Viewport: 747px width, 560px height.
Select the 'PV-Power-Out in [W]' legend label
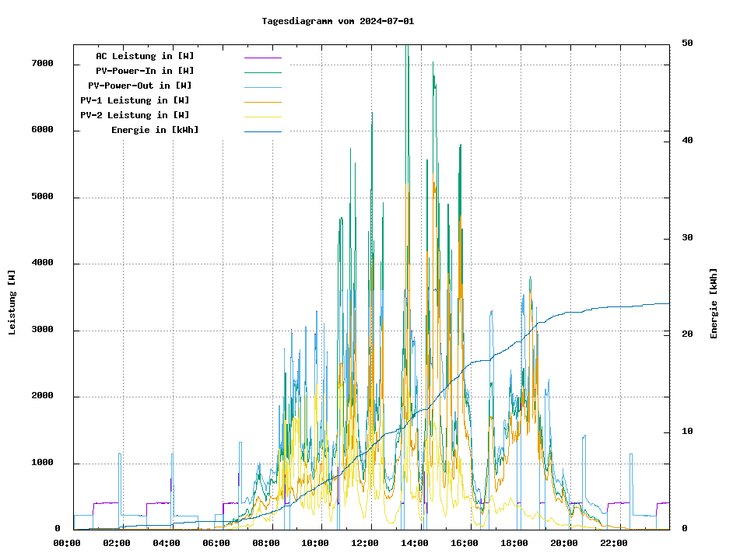point(139,86)
